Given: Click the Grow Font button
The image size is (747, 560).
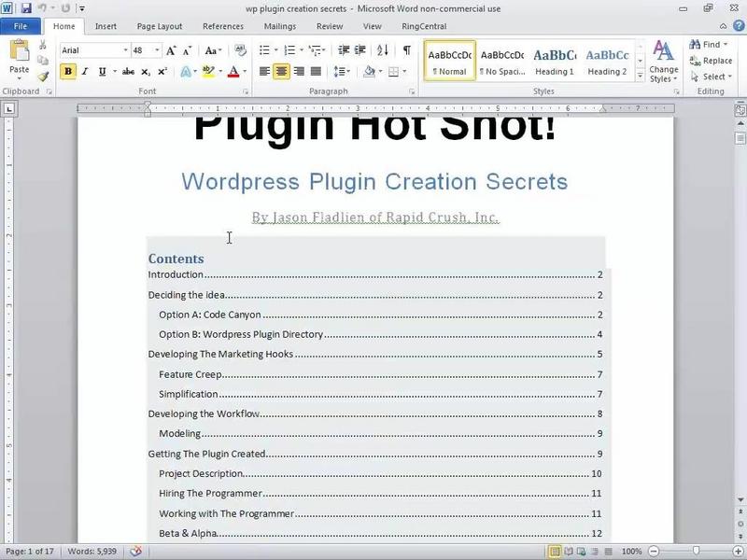Looking at the screenshot, I should [x=171, y=50].
